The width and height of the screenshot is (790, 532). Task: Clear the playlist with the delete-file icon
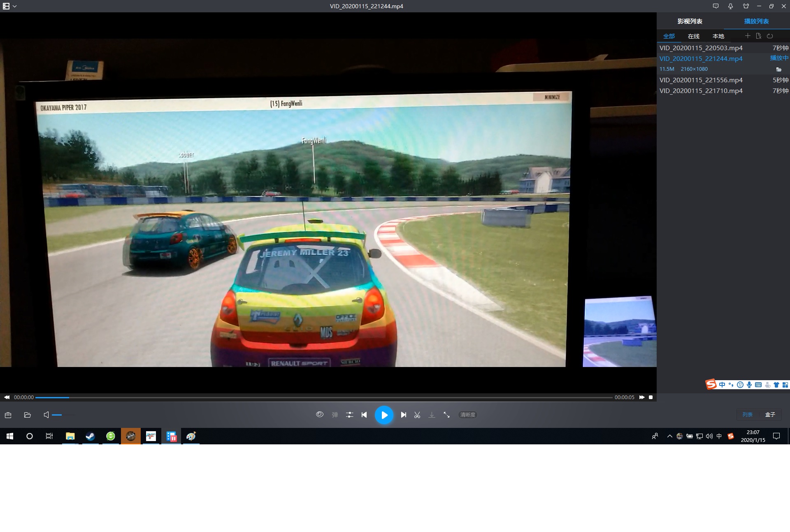(x=759, y=36)
